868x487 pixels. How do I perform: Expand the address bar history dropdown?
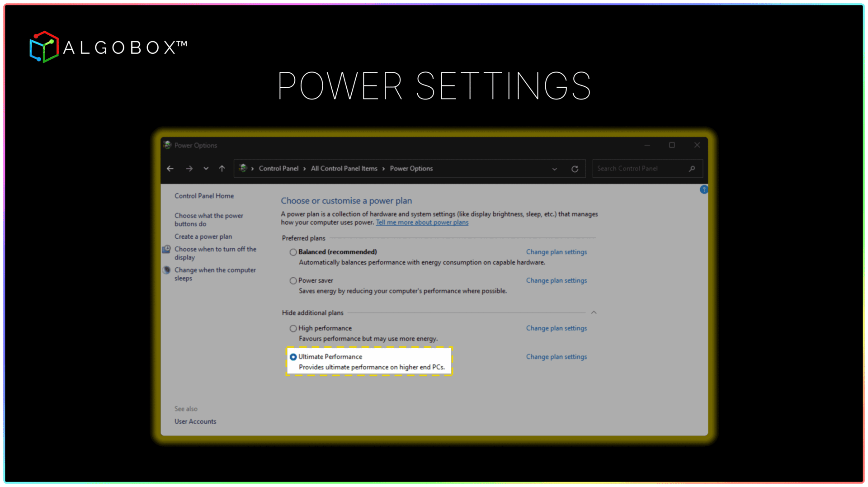tap(554, 169)
